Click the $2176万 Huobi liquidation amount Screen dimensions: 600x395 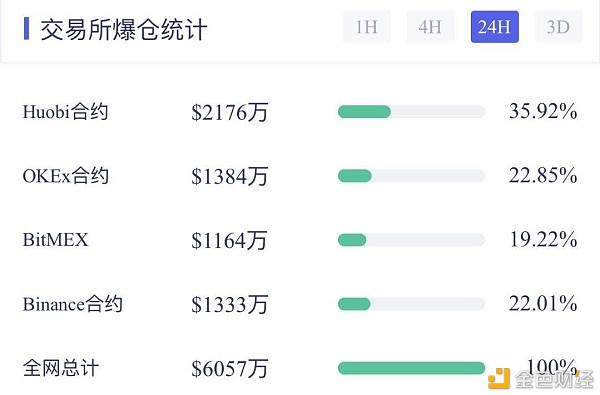click(230, 113)
